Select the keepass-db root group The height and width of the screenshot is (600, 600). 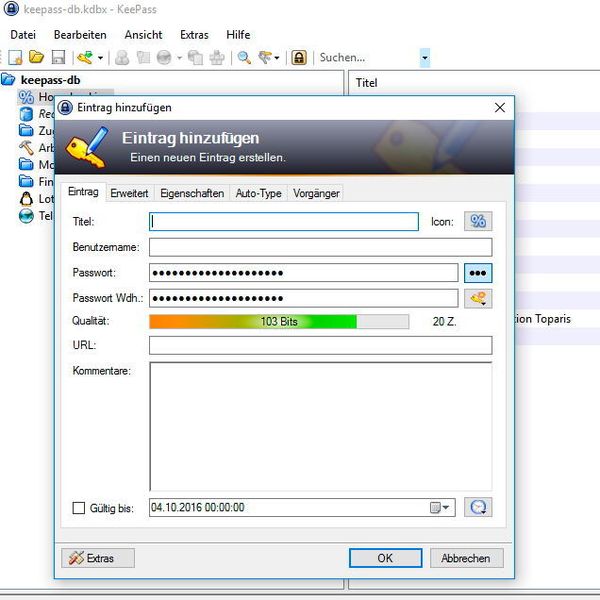(50, 80)
